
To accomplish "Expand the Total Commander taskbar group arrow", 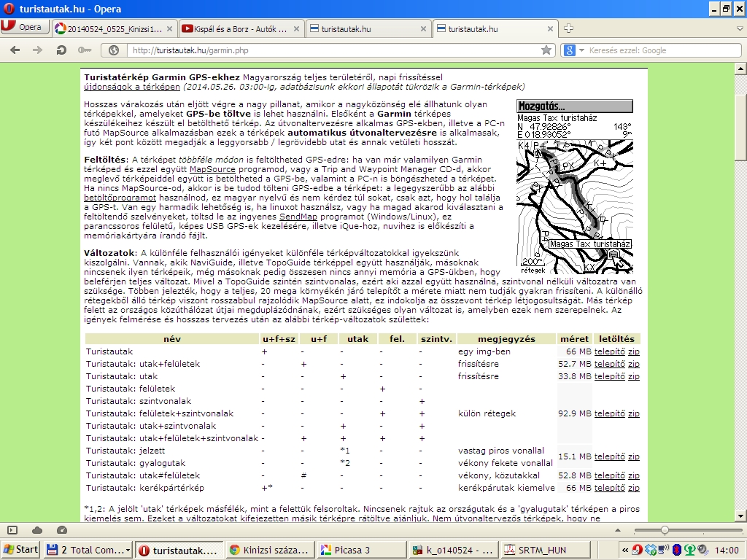I will (x=128, y=550).
